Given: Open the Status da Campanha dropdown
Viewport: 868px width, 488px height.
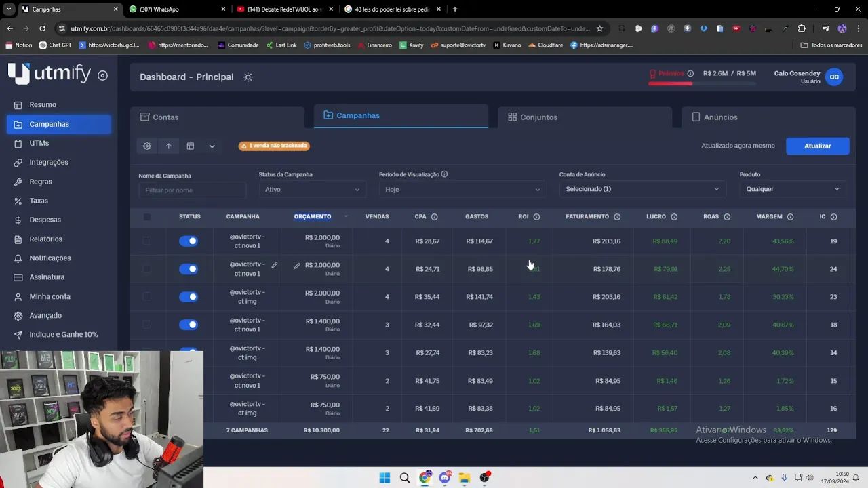Looking at the screenshot, I should point(312,190).
